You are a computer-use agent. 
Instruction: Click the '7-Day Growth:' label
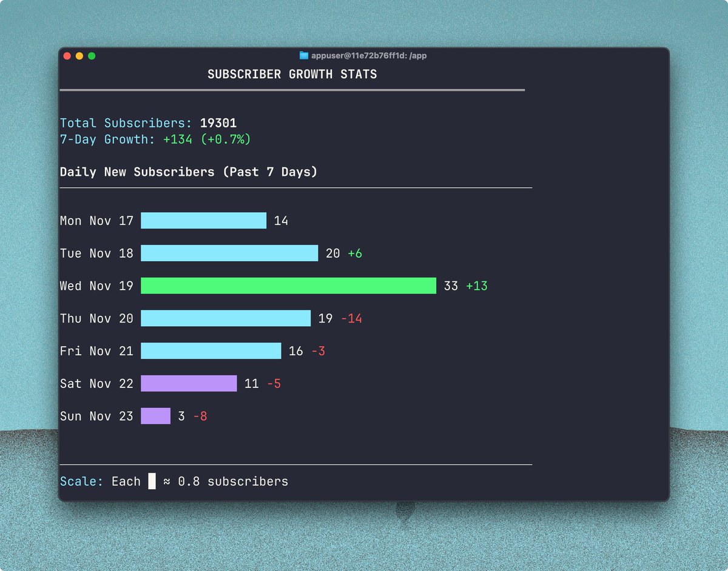click(x=107, y=139)
